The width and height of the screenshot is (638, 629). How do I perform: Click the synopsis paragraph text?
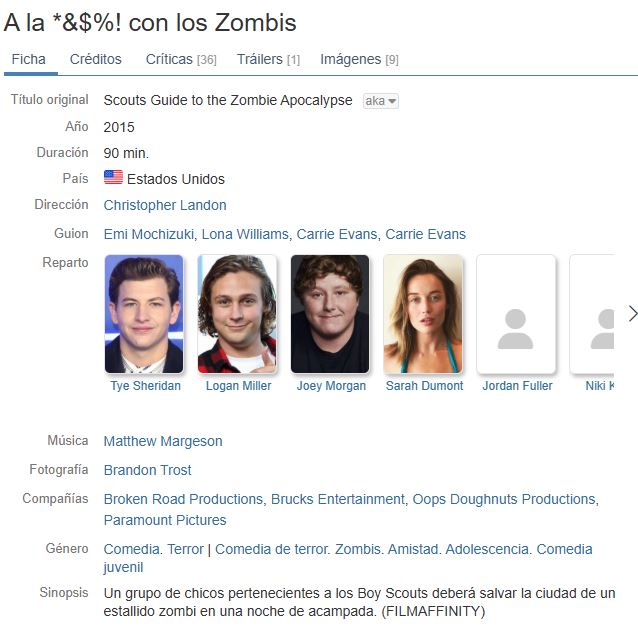pyautogui.click(x=359, y=602)
